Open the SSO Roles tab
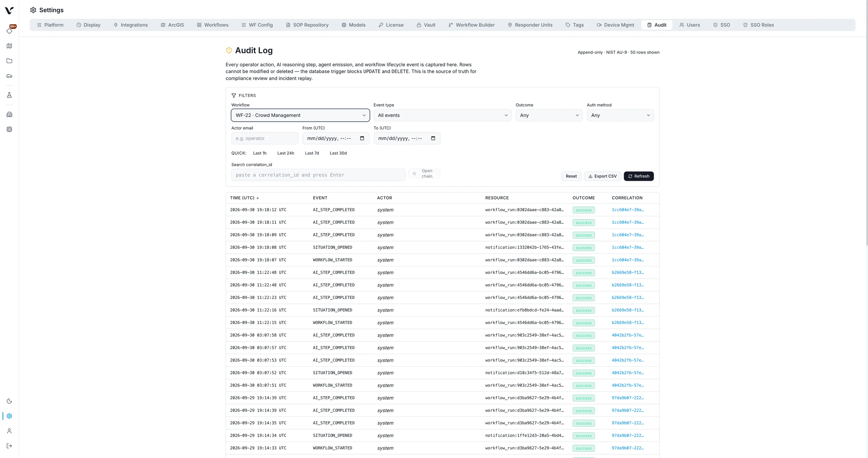This screenshot has height=458, width=868. point(758,25)
